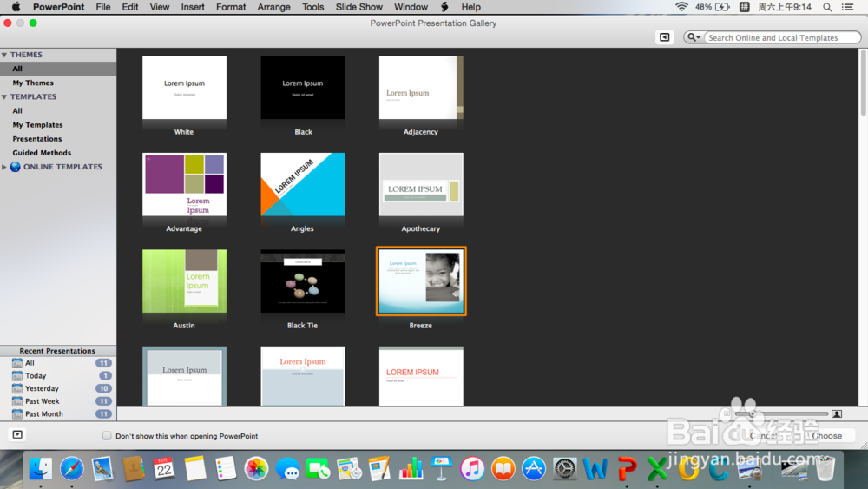Open the Tools menu
The image size is (868, 489).
point(312,7)
